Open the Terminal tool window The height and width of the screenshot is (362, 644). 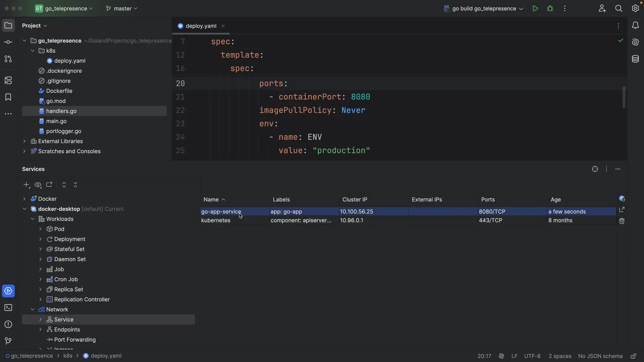[8, 308]
